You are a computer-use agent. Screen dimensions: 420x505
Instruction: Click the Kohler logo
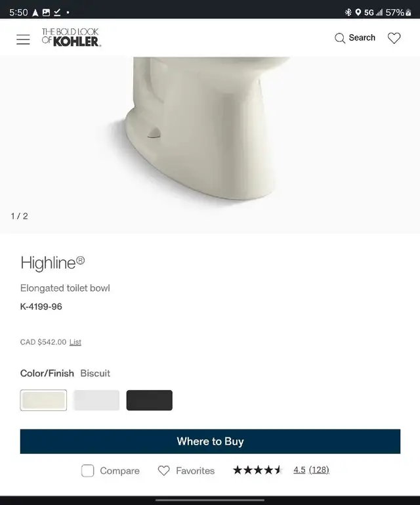click(71, 37)
